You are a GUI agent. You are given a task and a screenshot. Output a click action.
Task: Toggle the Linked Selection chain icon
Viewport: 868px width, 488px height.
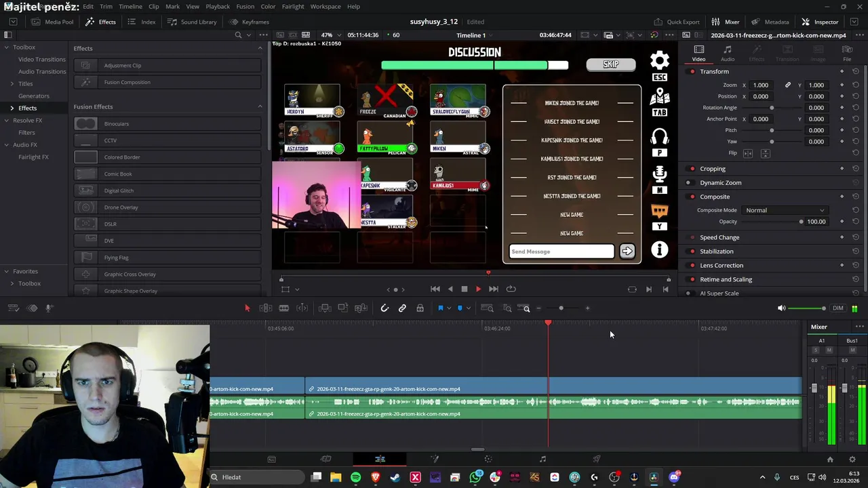402,308
